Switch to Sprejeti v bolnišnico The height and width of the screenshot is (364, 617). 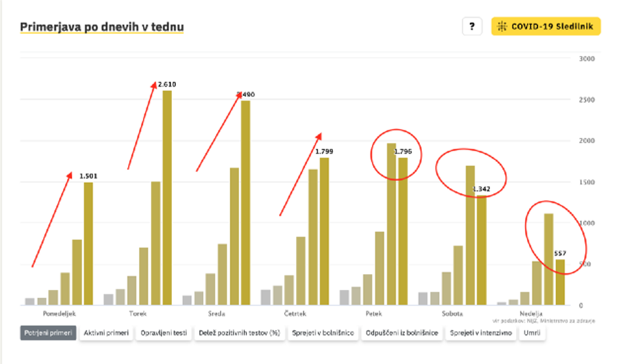click(x=324, y=333)
